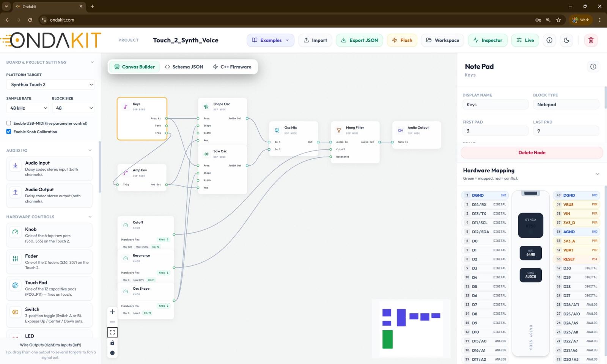Fit canvas view to screen
607x364 pixels.
pyautogui.click(x=112, y=332)
